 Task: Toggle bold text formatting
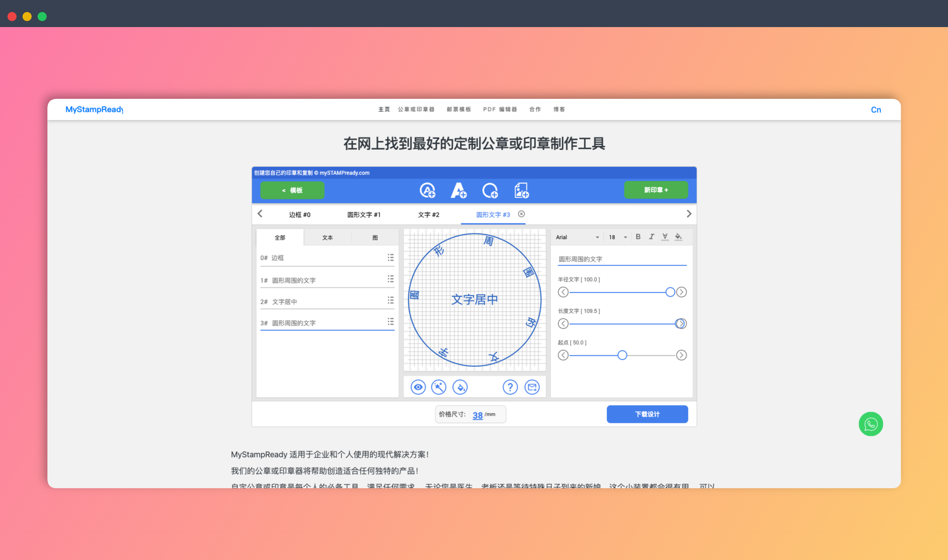coord(638,237)
